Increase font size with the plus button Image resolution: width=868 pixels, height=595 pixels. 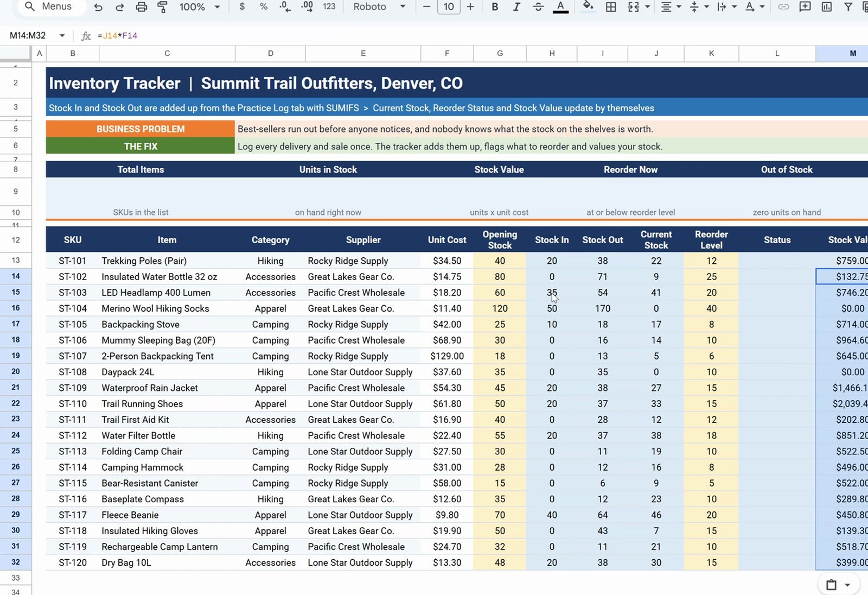click(x=470, y=7)
